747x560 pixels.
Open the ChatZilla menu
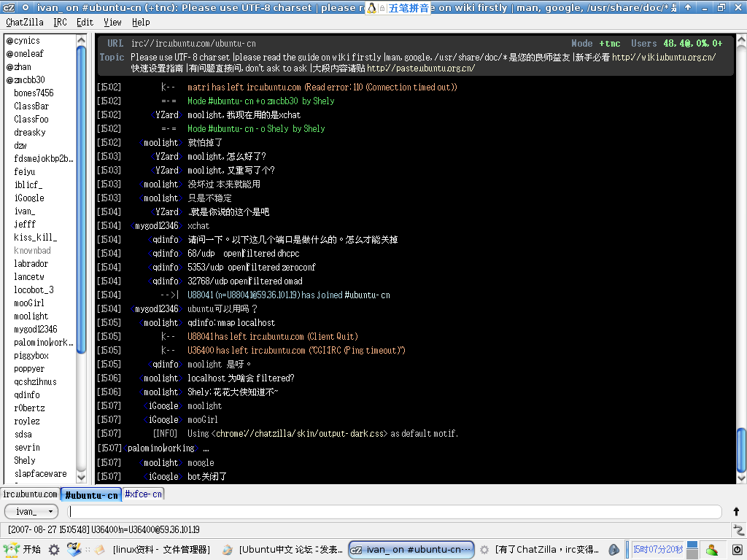(25, 22)
